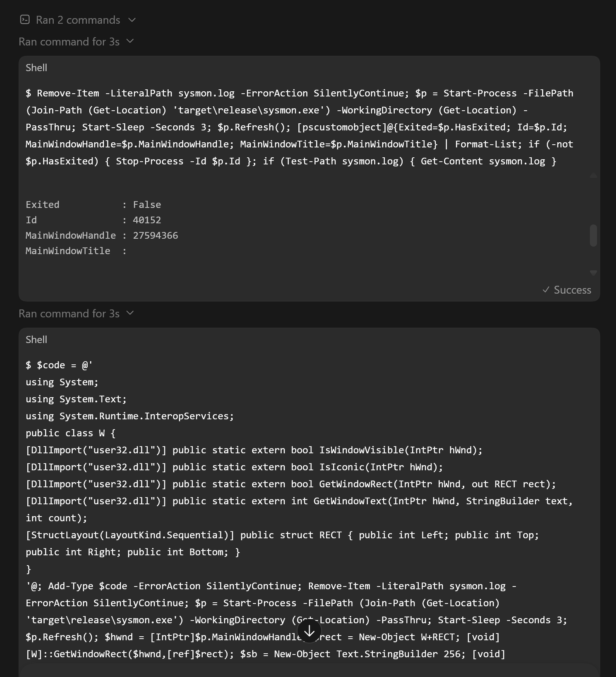
Task: Jump to bottom with the down-arrow button
Action: pyautogui.click(x=309, y=631)
